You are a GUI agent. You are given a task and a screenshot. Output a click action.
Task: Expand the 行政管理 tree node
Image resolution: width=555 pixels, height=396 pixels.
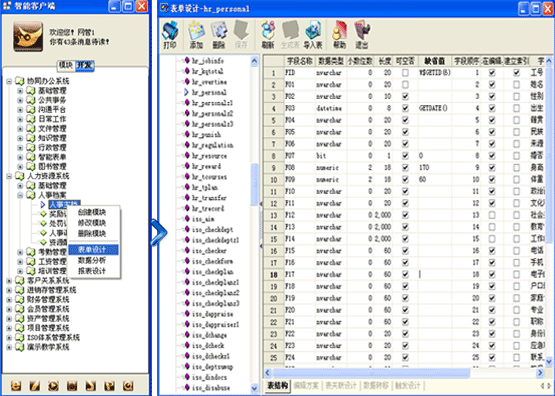click(20, 148)
